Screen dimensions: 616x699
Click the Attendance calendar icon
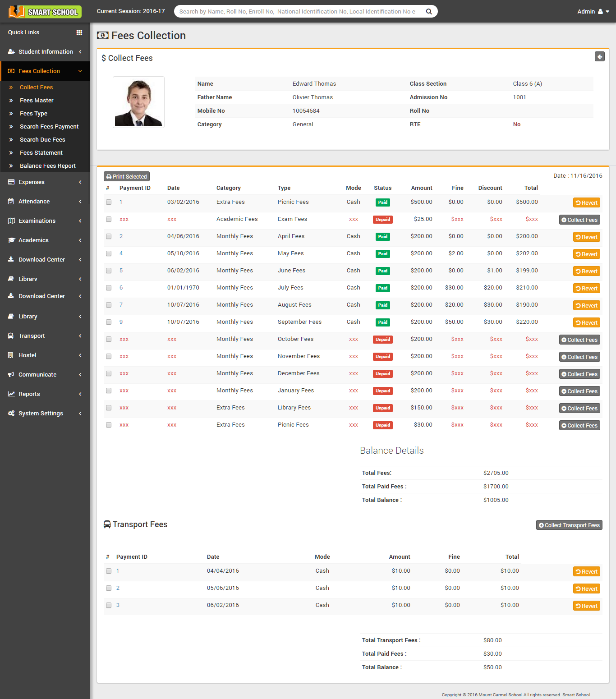click(10, 201)
